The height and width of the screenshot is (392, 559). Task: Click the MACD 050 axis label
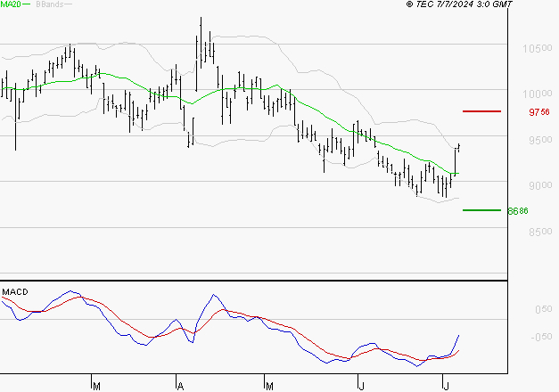pyautogui.click(x=544, y=309)
